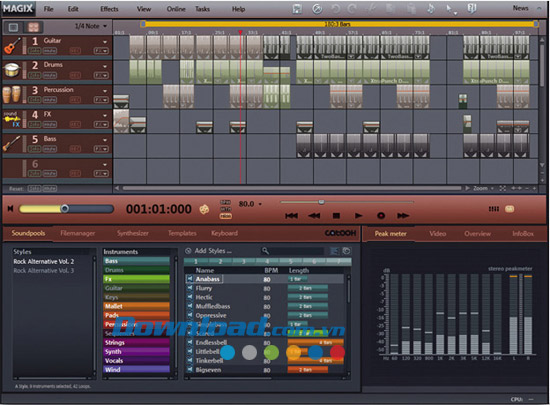
Task: Switch to the single-pane view icon
Action: 13,27
